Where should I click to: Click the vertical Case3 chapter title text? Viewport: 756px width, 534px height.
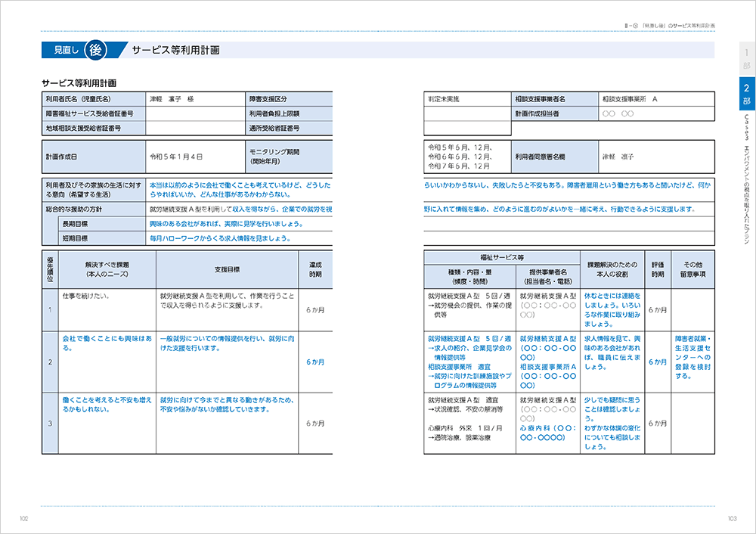[x=747, y=179]
